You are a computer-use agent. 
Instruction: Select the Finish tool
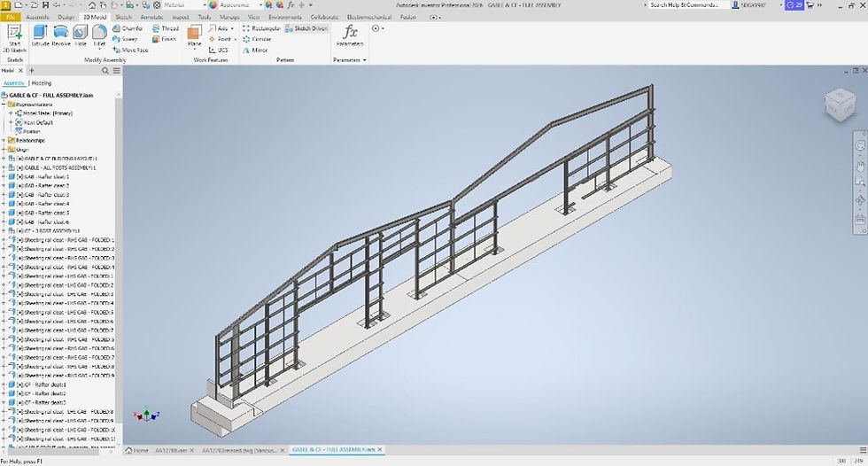click(x=165, y=39)
